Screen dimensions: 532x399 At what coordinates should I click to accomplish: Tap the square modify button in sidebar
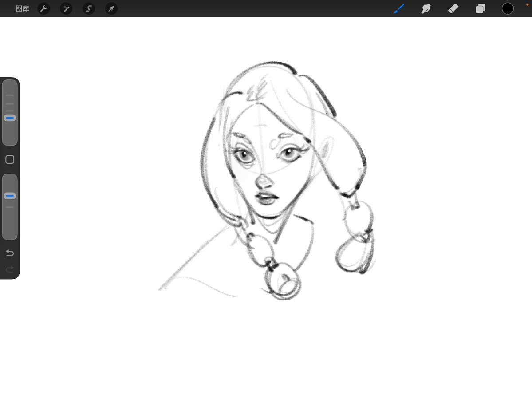click(10, 159)
